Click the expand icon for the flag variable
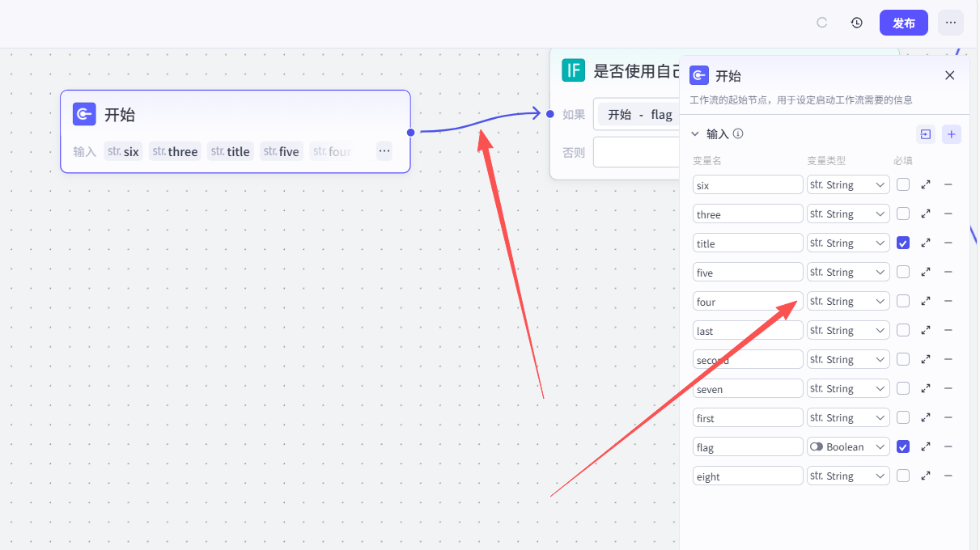 tap(926, 446)
